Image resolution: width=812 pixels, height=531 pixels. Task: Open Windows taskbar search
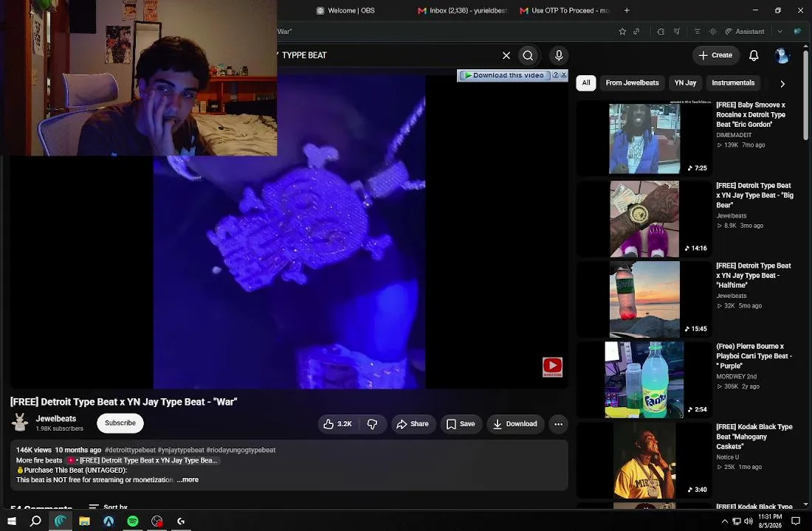click(x=35, y=521)
